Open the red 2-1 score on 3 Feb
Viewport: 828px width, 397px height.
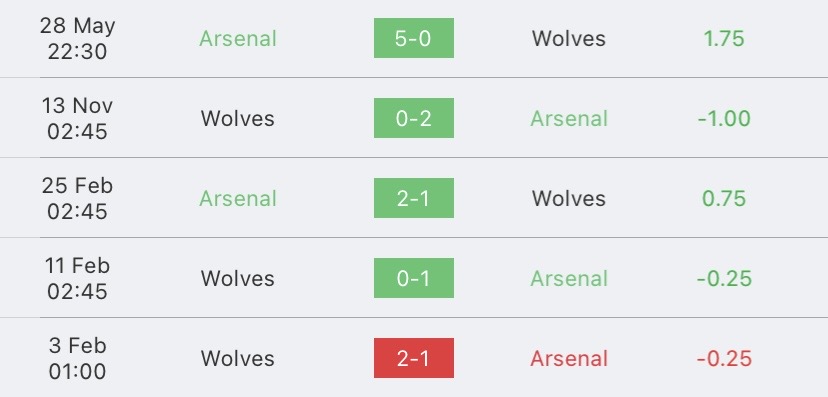coord(413,358)
